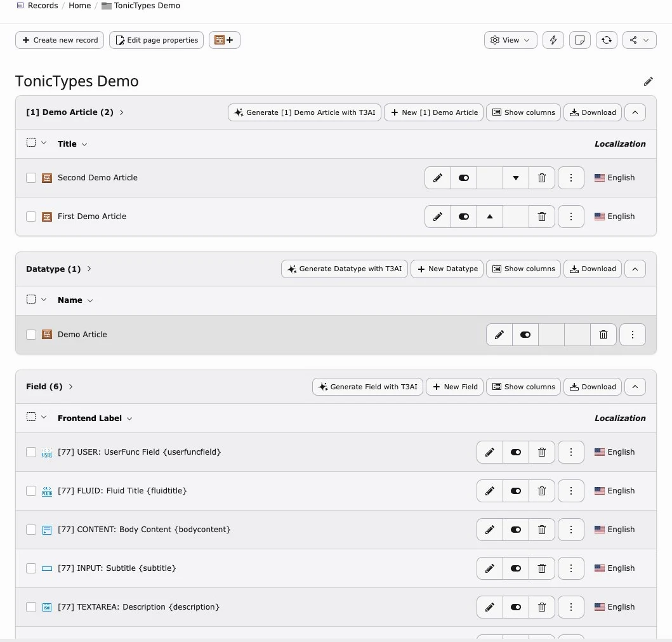Click Edit page properties button
The image size is (672, 642).
coord(157,40)
